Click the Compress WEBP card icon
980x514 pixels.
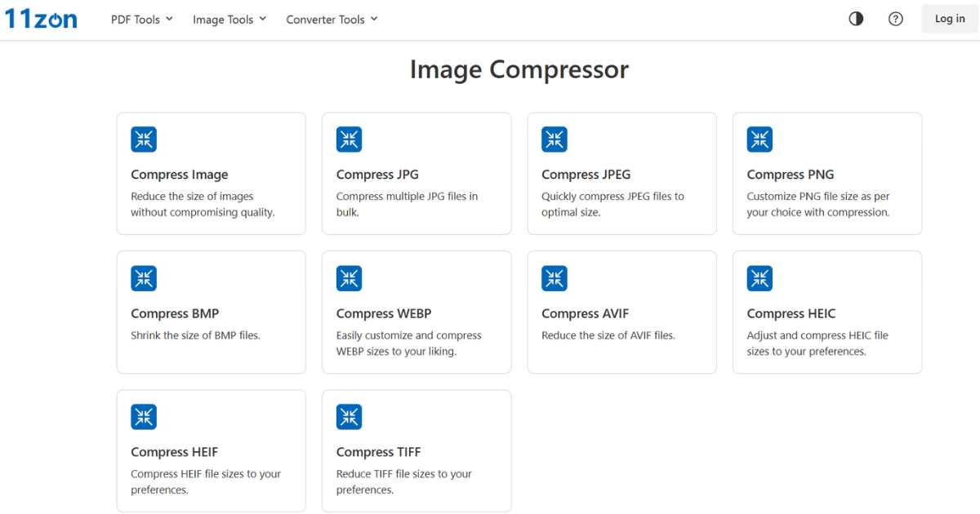coord(349,278)
